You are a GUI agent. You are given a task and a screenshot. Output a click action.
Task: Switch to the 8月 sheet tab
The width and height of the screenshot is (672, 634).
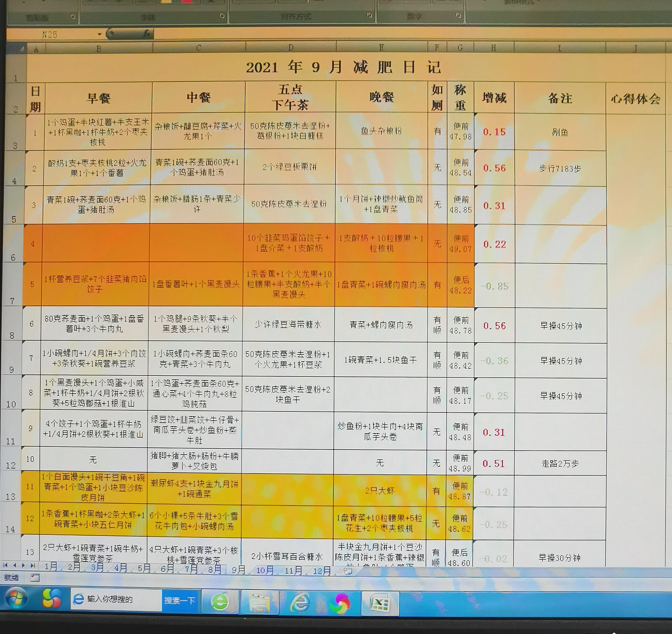click(x=215, y=569)
